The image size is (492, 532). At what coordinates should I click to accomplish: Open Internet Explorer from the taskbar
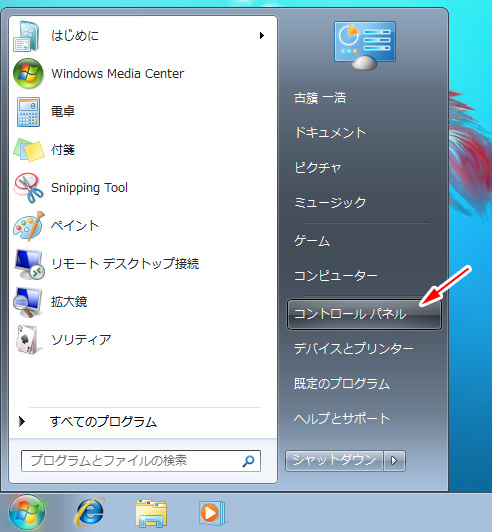89,512
